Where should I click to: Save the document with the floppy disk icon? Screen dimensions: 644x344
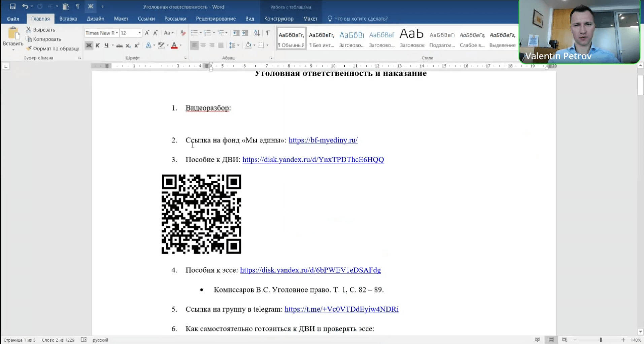point(12,6)
